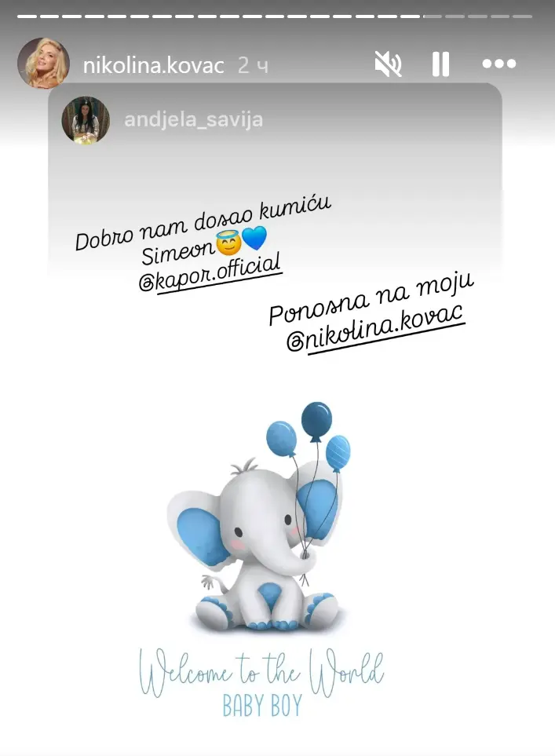Click the story timestamp next to the username
This screenshot has width=555, height=756.
tap(253, 66)
